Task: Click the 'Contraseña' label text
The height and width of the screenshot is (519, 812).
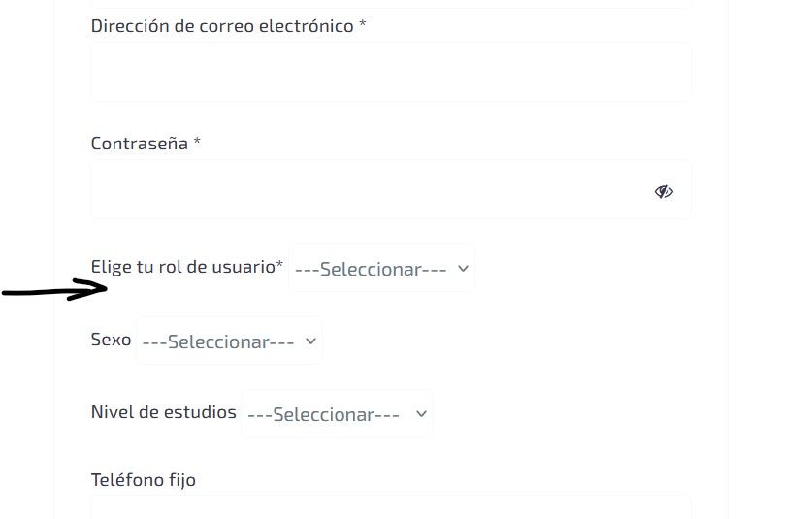Action: click(140, 144)
